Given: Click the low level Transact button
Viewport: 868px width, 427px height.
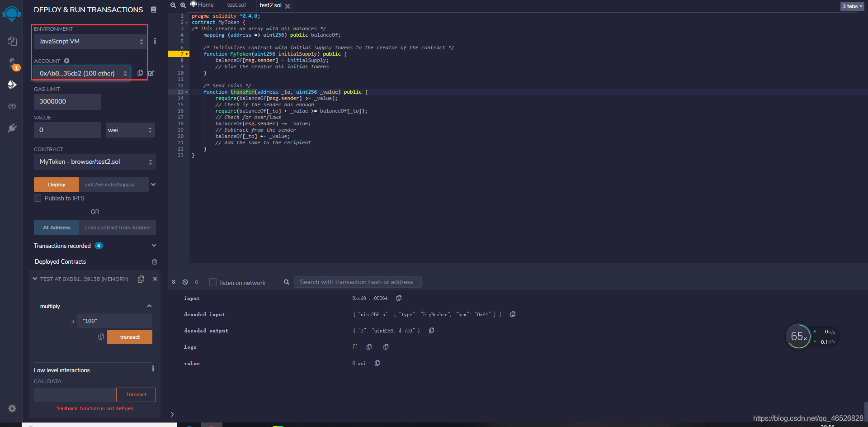Looking at the screenshot, I should click(x=136, y=394).
